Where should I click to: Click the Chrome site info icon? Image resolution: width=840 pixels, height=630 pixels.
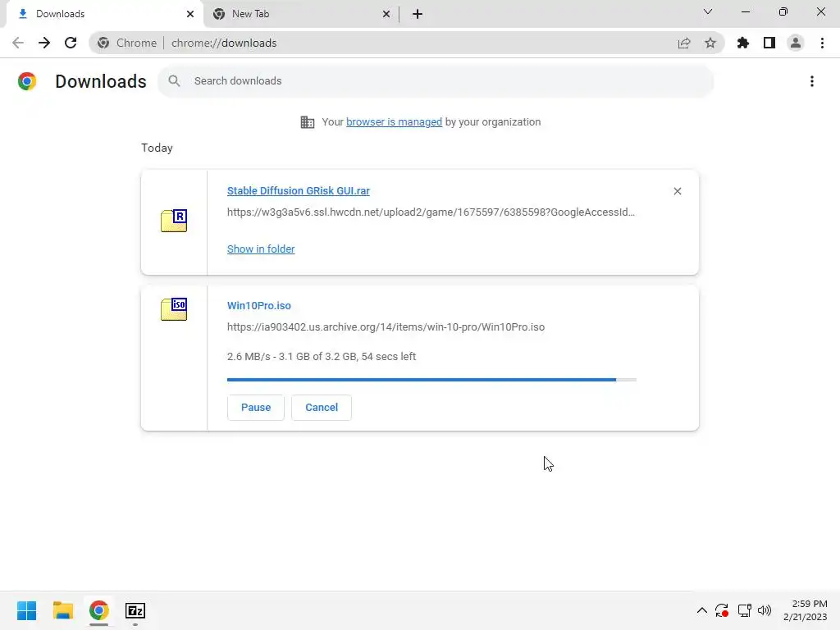click(103, 43)
